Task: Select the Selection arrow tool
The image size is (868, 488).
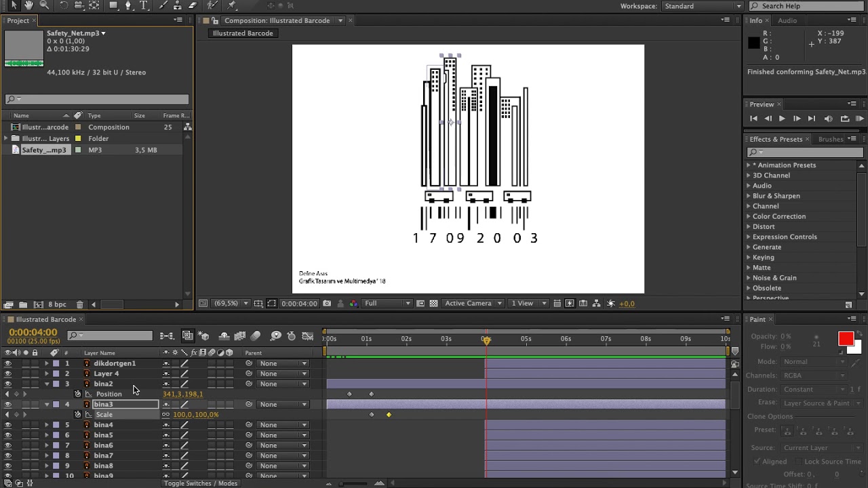Action: [14, 5]
